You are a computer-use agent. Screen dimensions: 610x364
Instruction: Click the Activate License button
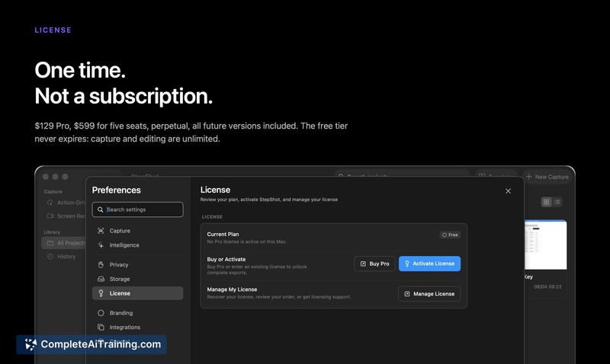(429, 263)
